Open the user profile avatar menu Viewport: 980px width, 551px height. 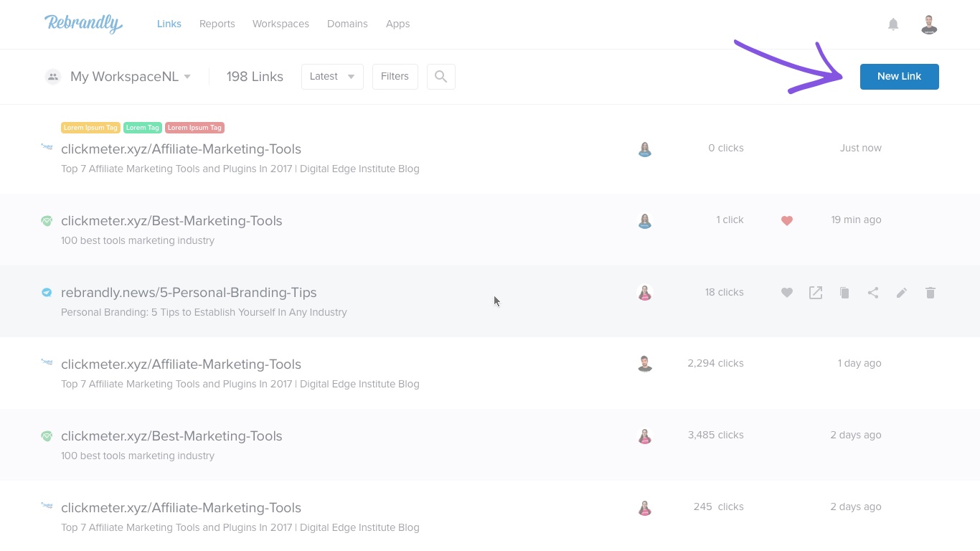[929, 24]
